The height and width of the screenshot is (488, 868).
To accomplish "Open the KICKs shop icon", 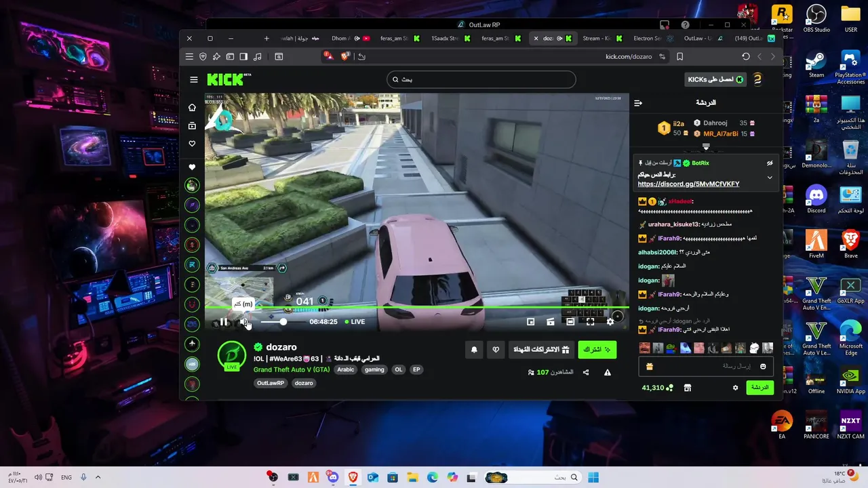I will coord(688,388).
